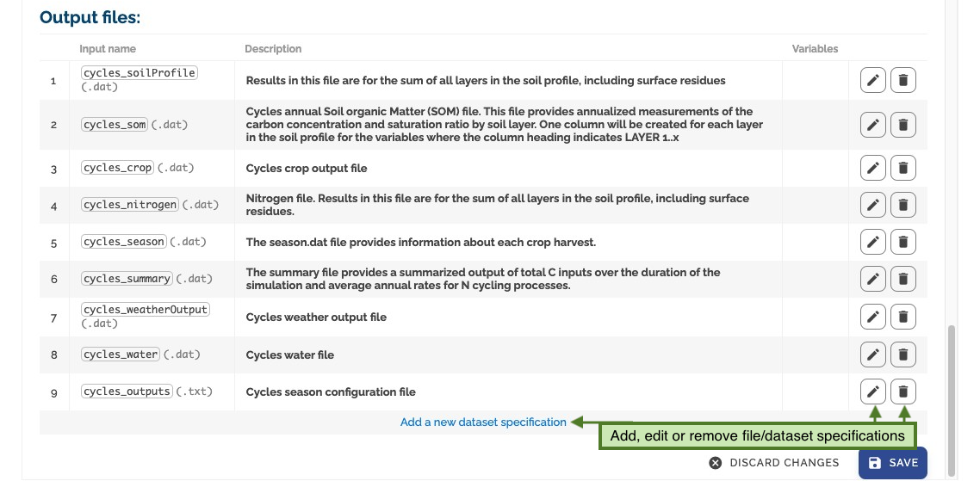Edit the cycles_nitrogen specification
This screenshot has width=980, height=481.
tap(872, 204)
